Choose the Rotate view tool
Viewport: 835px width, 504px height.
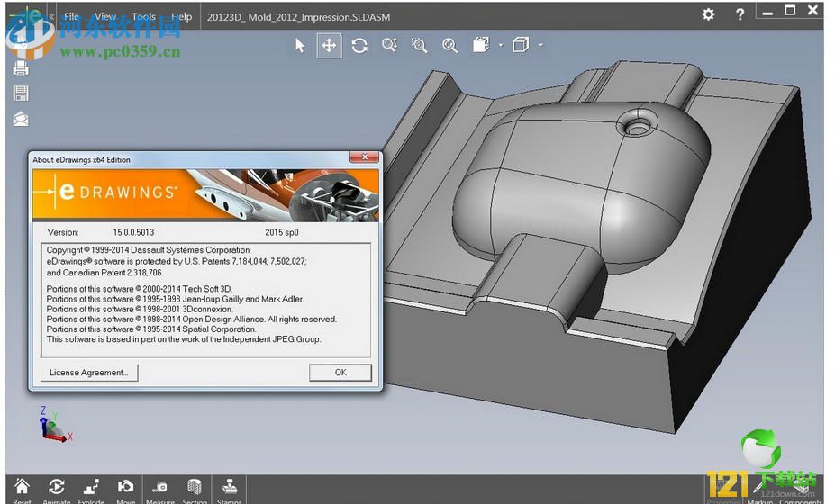(x=359, y=46)
